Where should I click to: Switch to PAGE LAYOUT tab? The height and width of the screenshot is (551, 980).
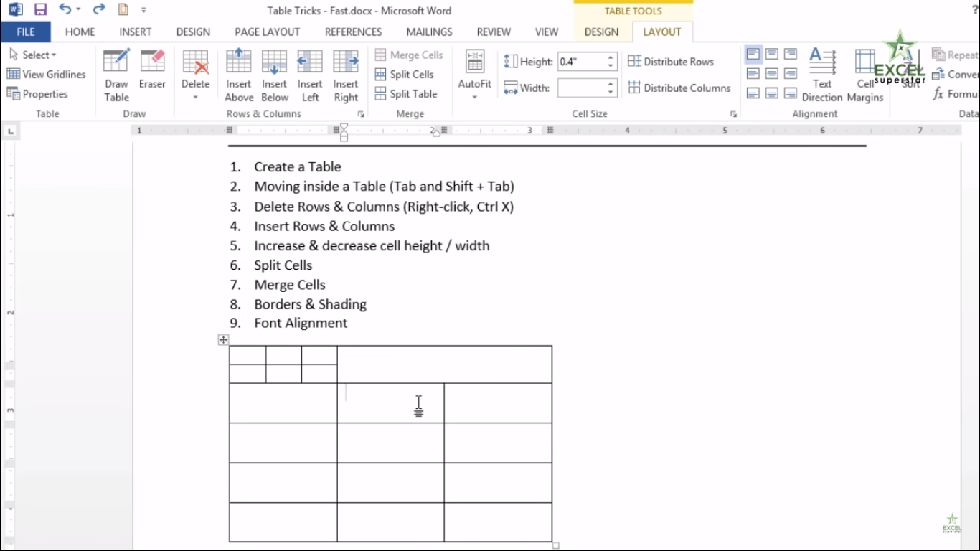[268, 32]
